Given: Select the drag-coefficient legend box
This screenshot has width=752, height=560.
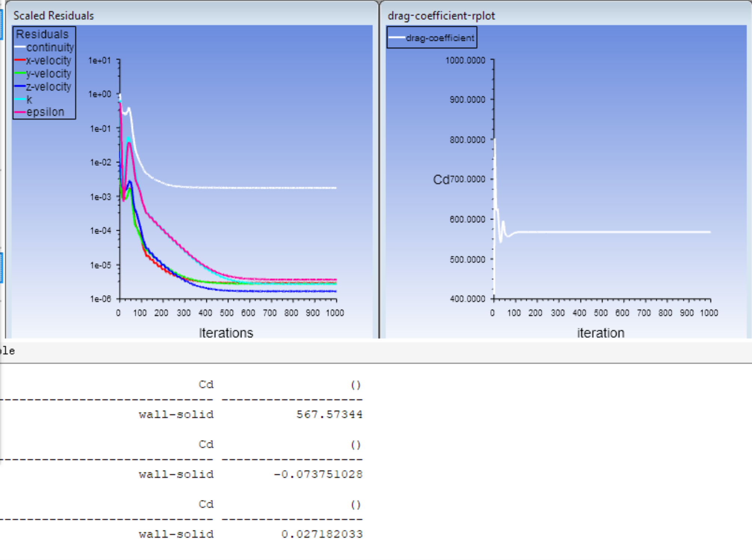Looking at the screenshot, I should (x=432, y=38).
